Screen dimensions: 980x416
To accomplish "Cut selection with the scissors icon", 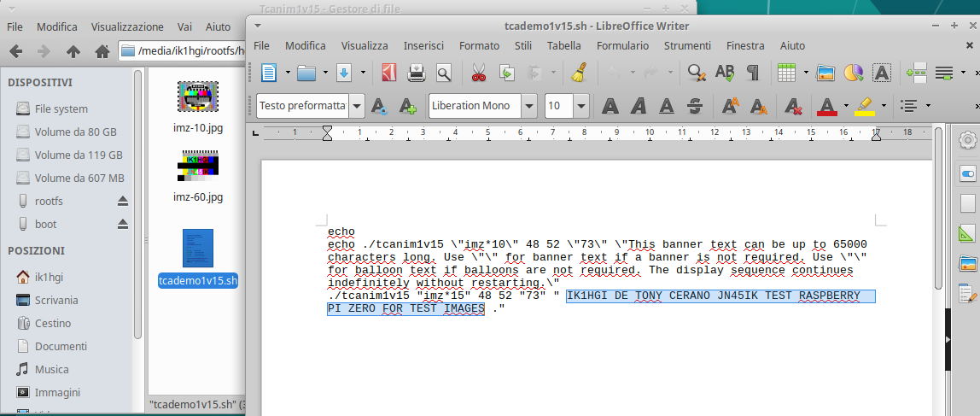I will click(x=479, y=73).
